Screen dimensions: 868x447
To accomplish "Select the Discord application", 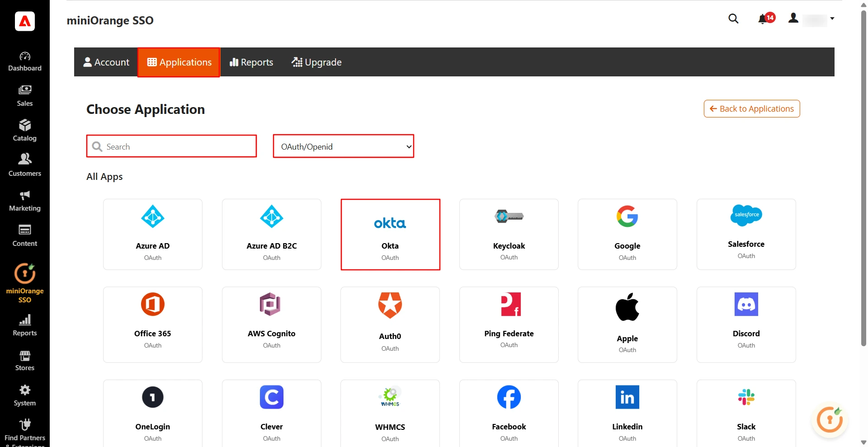I will 746,325.
